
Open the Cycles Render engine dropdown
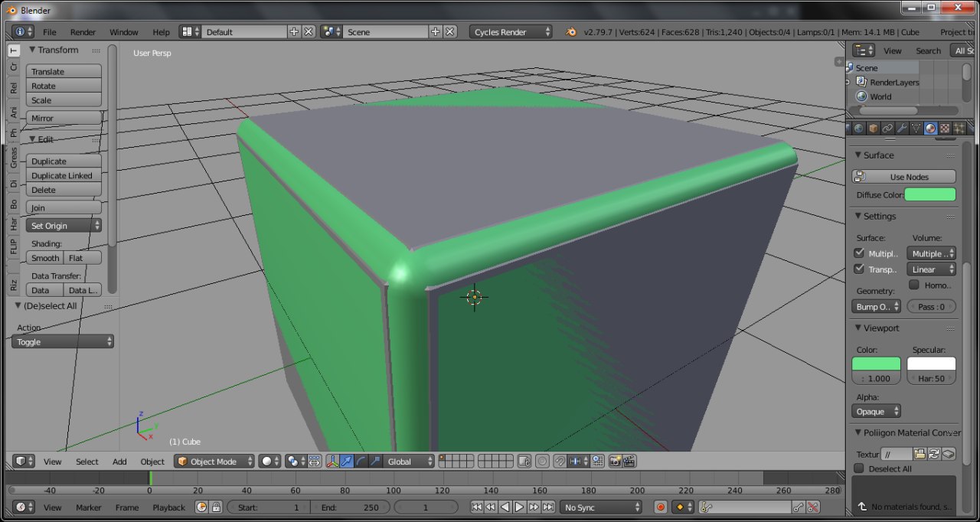pos(511,31)
